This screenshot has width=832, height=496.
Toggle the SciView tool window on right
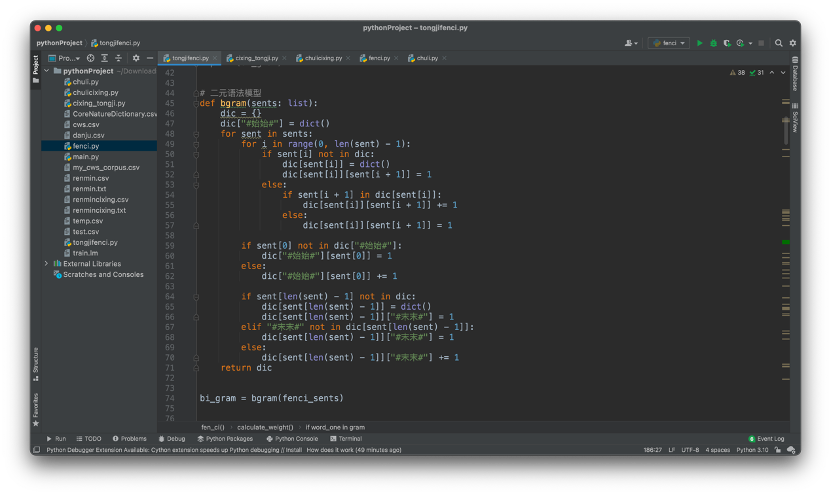795,118
